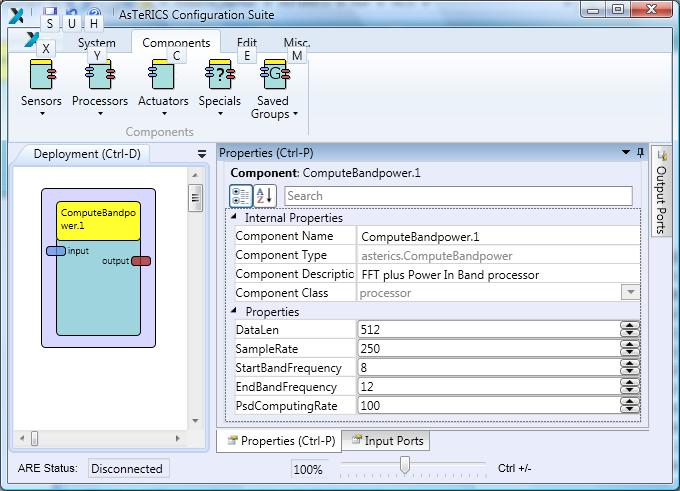Click the property Search field
The height and width of the screenshot is (491, 680).
458,196
